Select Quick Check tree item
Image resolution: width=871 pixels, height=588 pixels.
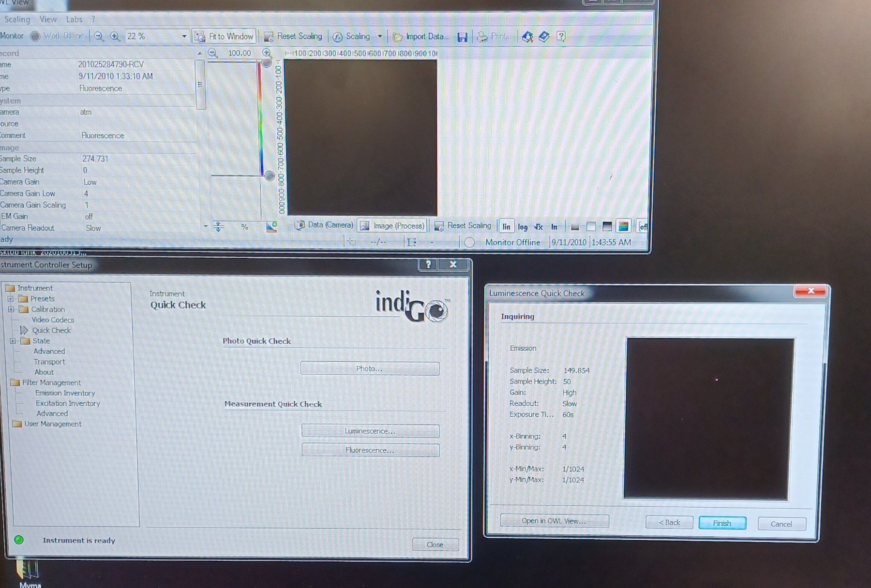[x=51, y=331]
